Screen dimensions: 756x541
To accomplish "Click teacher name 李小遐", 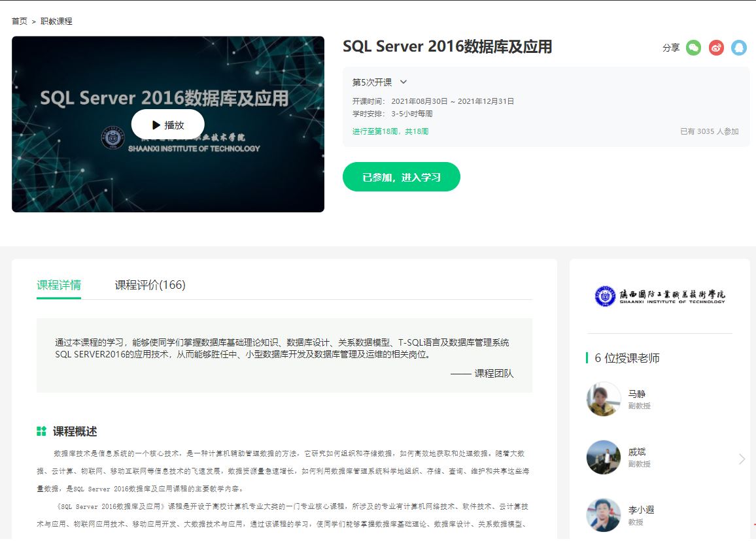I will pyautogui.click(x=641, y=510).
